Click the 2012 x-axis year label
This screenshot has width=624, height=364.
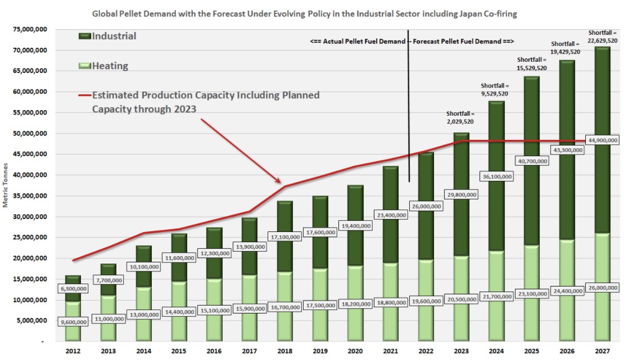click(73, 351)
